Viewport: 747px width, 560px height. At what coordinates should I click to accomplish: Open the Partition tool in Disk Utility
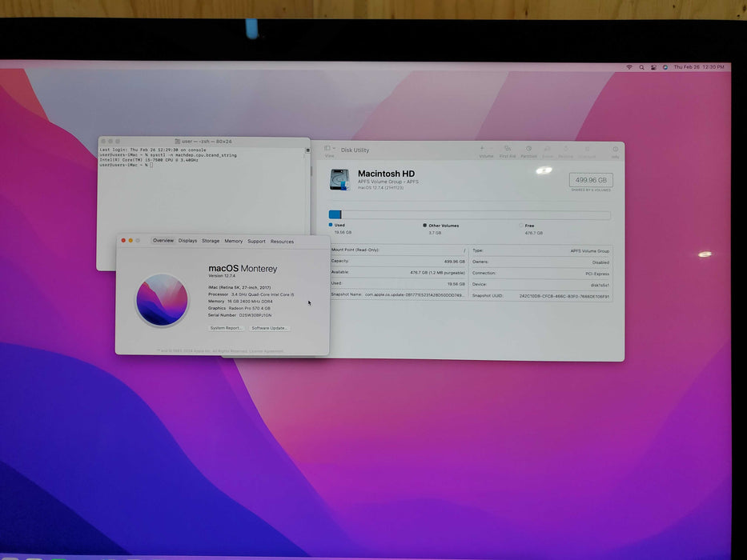pos(529,149)
